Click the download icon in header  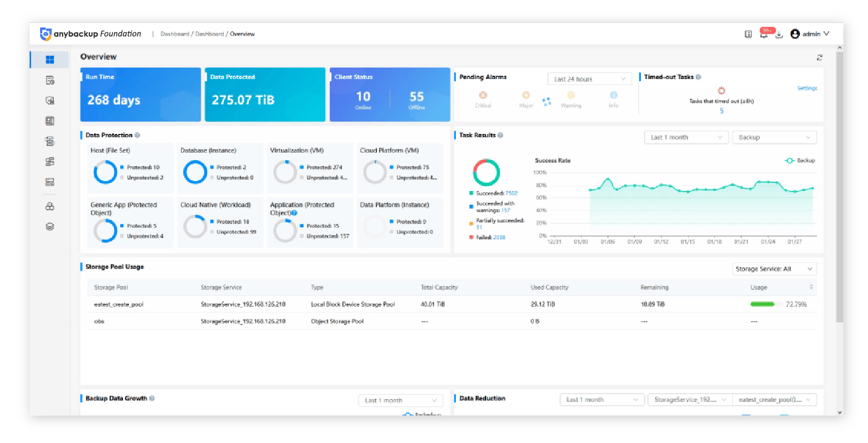pyautogui.click(x=779, y=35)
